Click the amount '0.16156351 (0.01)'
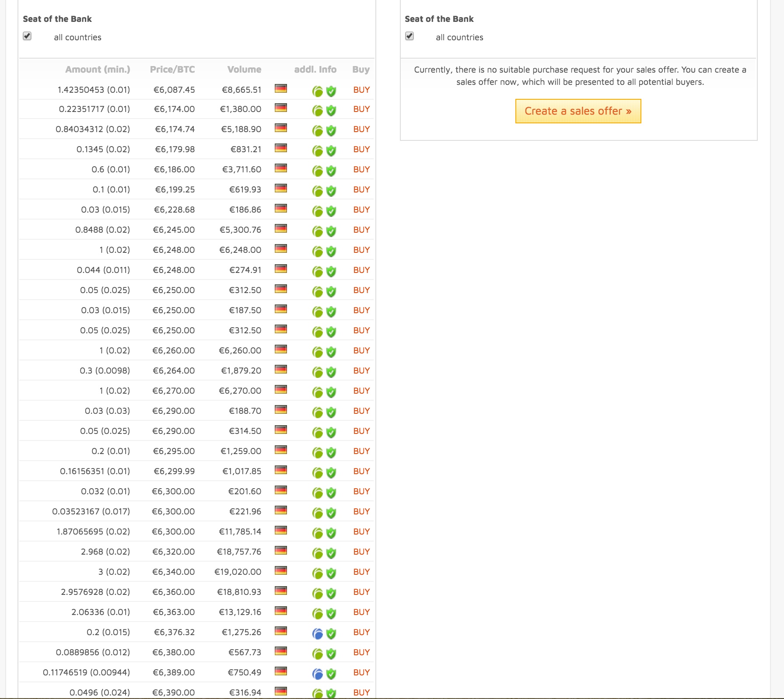Viewport: 784px width, 699px height. (95, 471)
